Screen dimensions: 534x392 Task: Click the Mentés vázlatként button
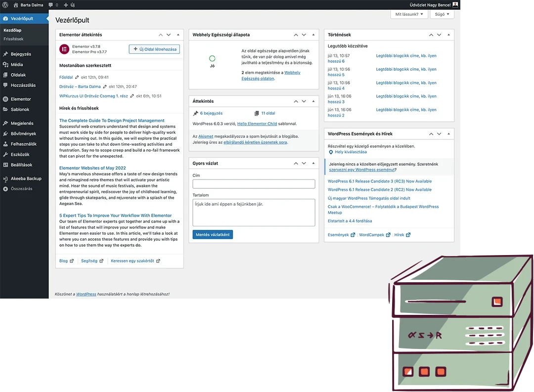coord(213,235)
